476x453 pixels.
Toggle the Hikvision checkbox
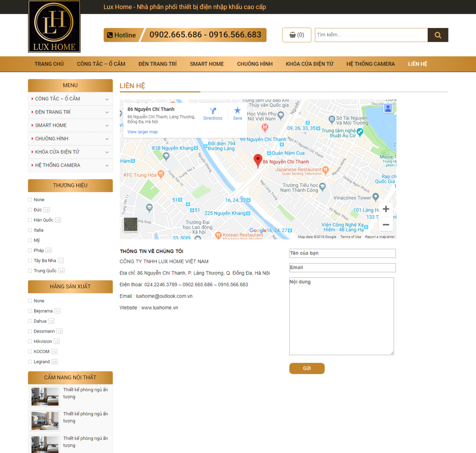tap(30, 341)
